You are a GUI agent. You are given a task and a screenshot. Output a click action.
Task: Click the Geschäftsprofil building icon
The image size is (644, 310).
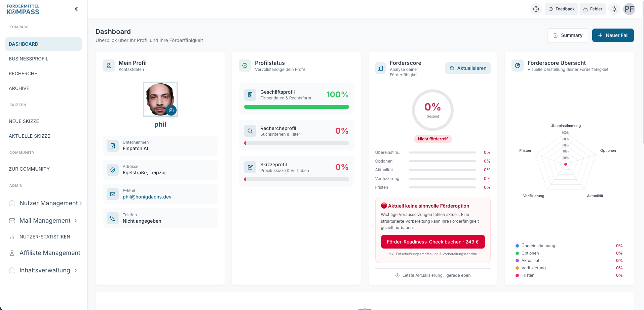[250, 95]
